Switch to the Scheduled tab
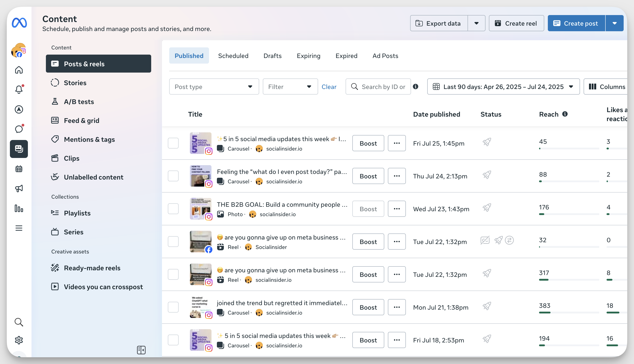 [233, 56]
